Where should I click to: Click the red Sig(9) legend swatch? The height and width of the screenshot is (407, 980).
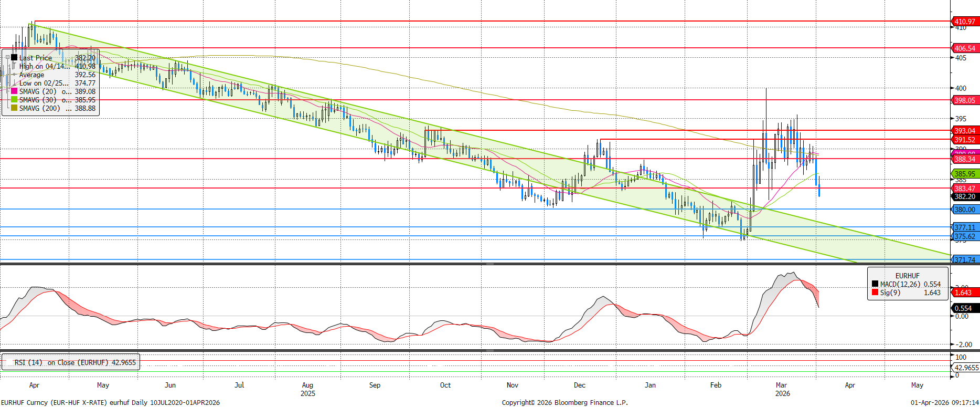point(875,293)
